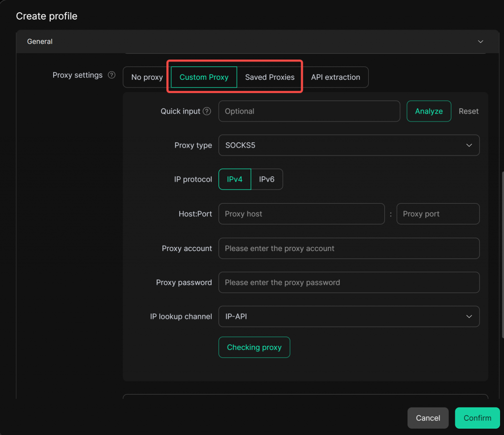The image size is (504, 435).
Task: Select the IPv4 protocol option
Action: click(x=235, y=180)
